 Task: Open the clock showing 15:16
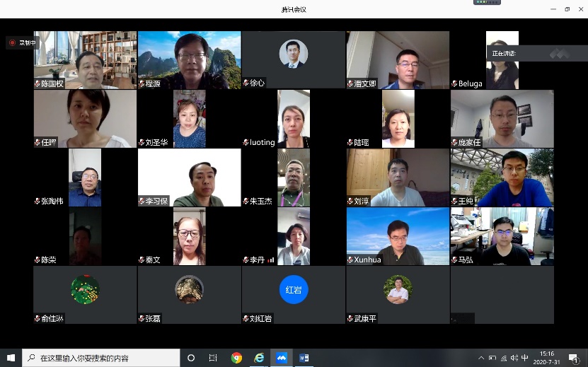pyautogui.click(x=547, y=358)
